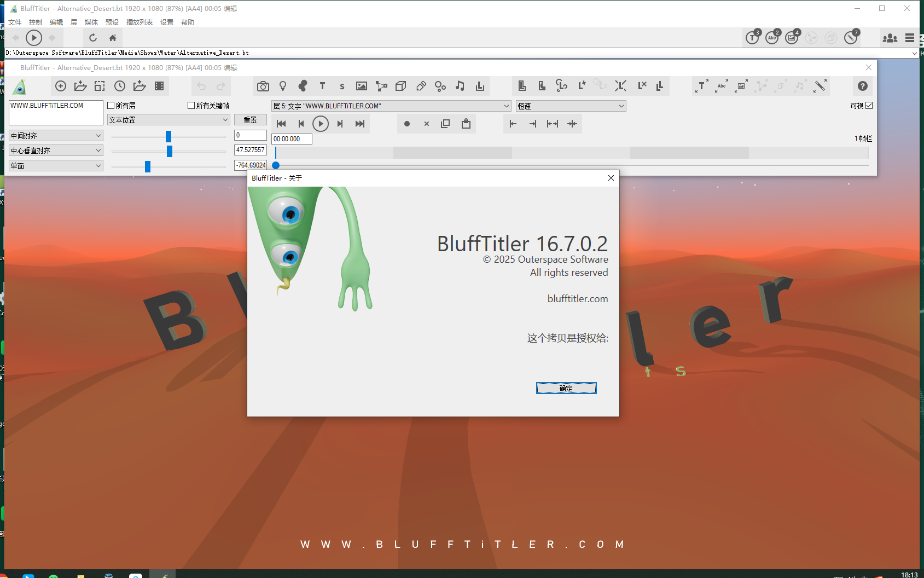
Task: Click the change effect wand expand icon
Action: point(820,86)
